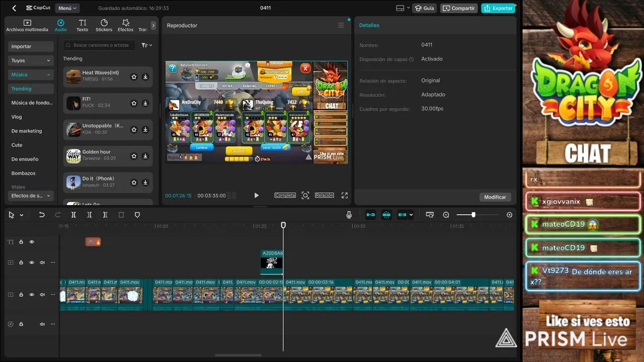
Task: Switch to Archivos multimedia tab
Action: 27,26
